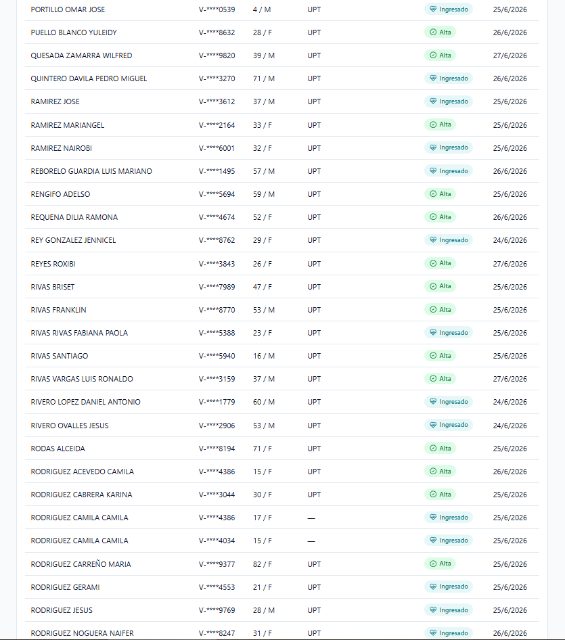Screen dimensions: 565x640
Task: Click date 27/6/2026 in RIVAS VARGAS LUIS RONALDO row
Action: [x=510, y=379]
